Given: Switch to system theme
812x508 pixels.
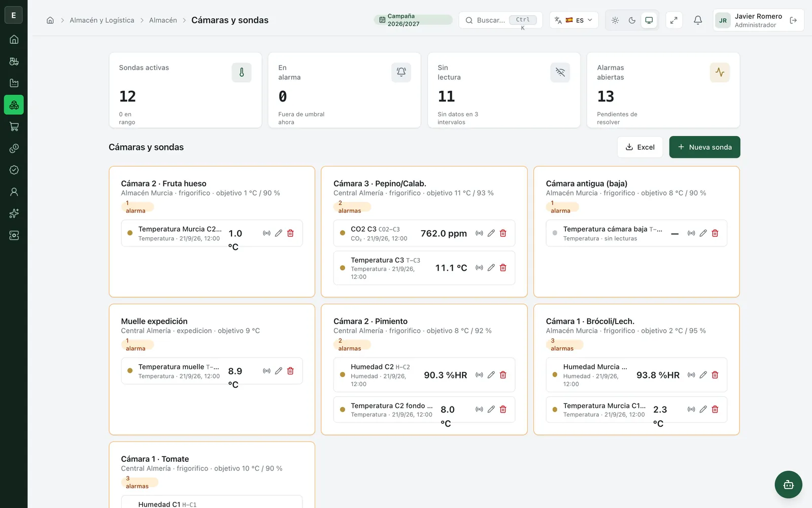Looking at the screenshot, I should (649, 20).
